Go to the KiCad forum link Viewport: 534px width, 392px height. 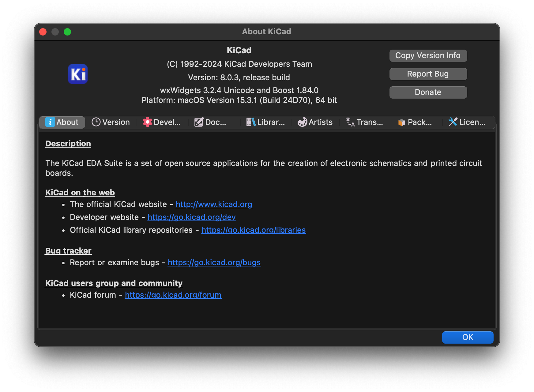[x=173, y=295]
